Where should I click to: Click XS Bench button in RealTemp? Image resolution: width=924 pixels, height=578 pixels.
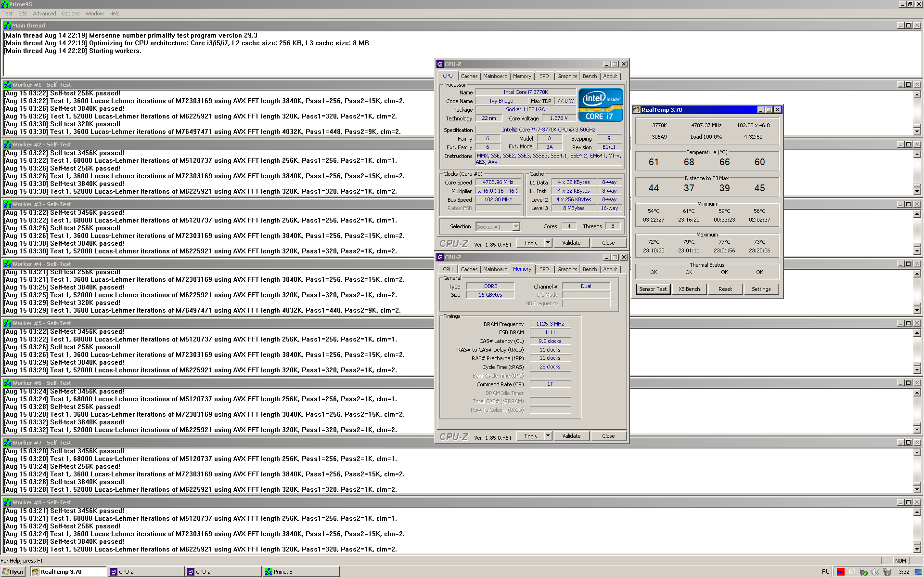(689, 289)
